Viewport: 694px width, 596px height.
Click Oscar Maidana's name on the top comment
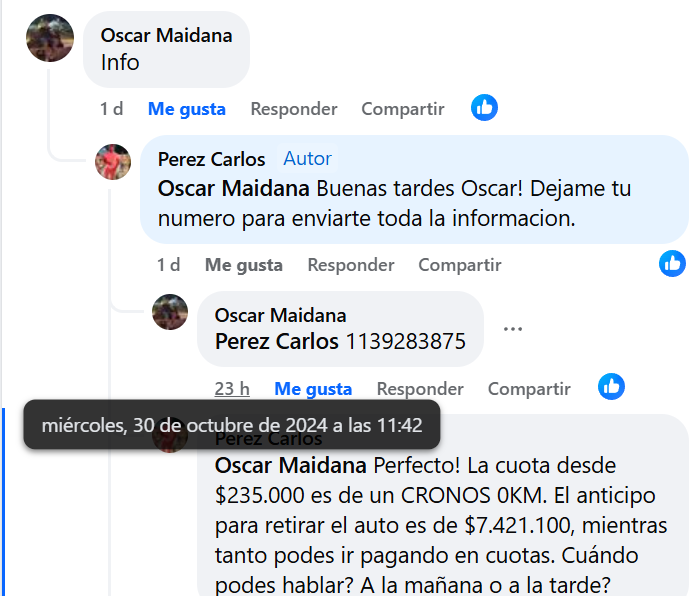pos(166,35)
